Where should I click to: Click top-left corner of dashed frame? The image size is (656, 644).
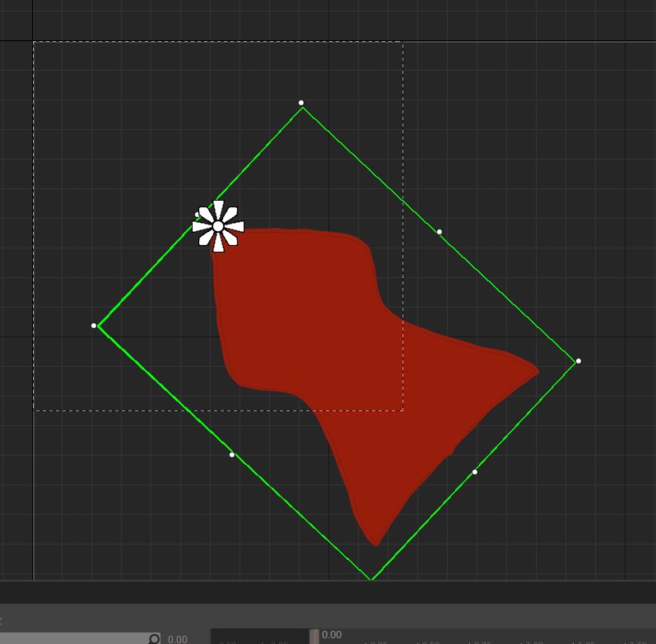pos(34,43)
